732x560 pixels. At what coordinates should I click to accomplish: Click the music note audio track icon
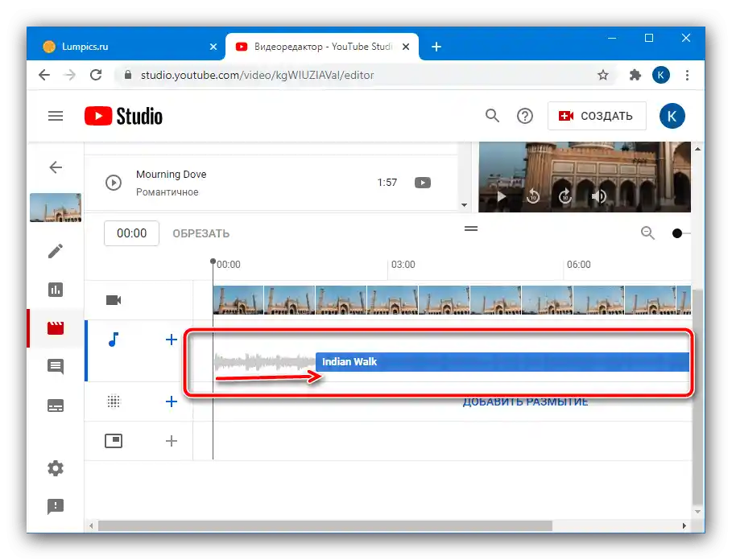114,340
